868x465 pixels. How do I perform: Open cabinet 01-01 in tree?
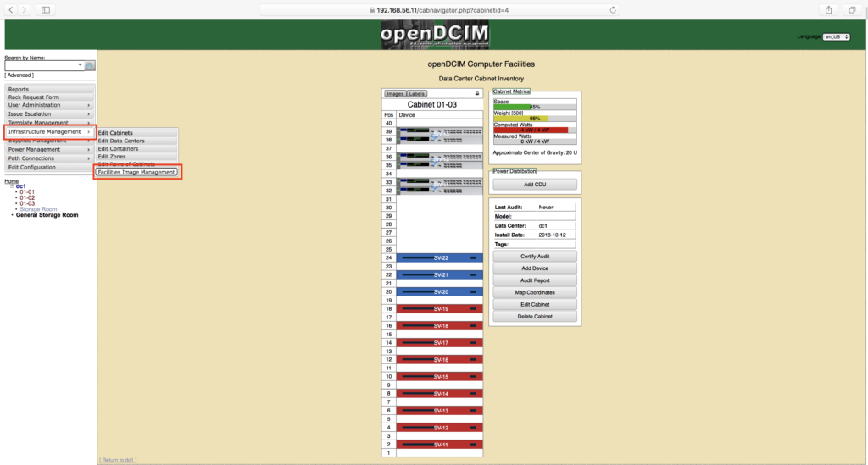[27, 192]
